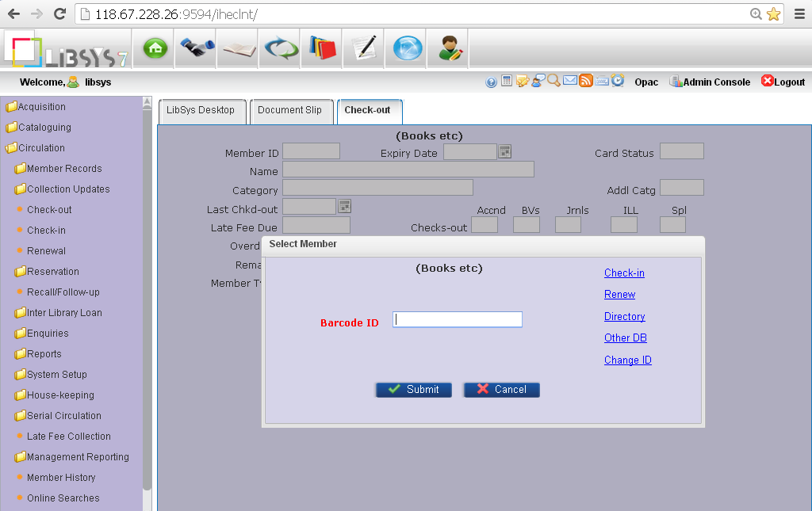Click inside the Barcode ID input field
Image resolution: width=812 pixels, height=511 pixels.
click(457, 319)
